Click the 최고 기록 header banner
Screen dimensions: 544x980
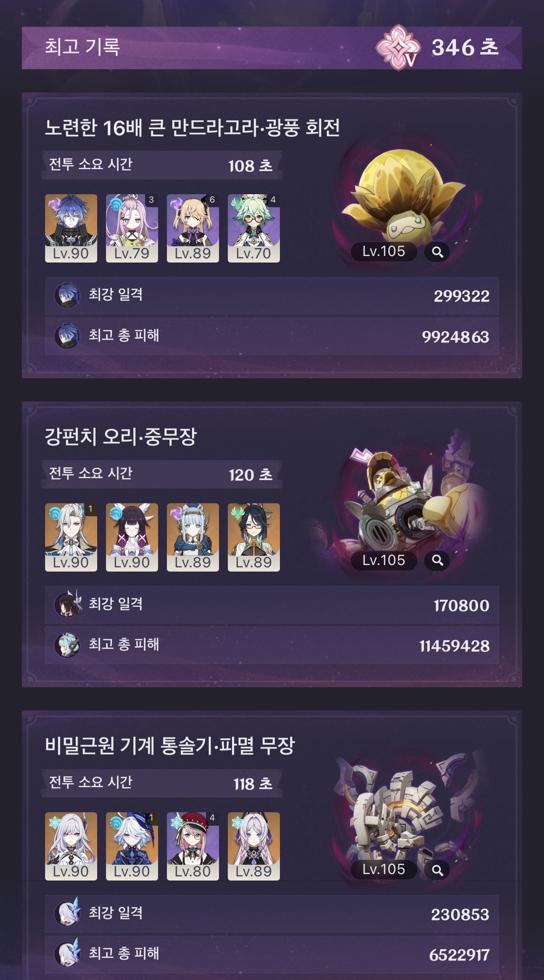(272, 48)
